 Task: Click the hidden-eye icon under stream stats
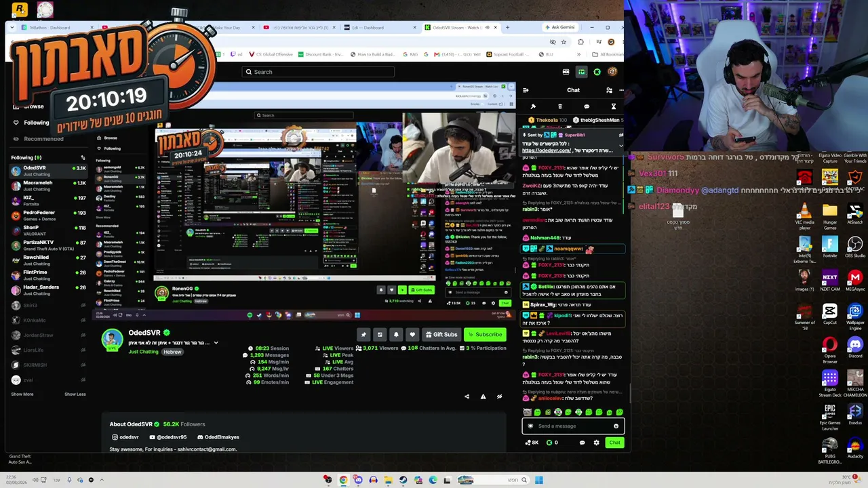point(499,396)
